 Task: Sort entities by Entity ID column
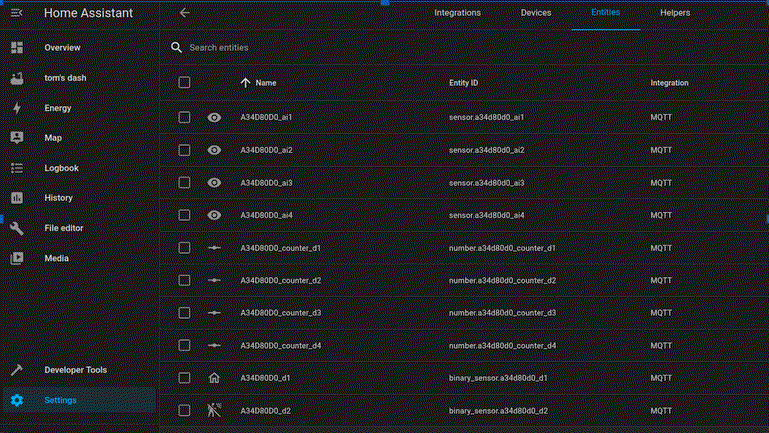(x=463, y=83)
